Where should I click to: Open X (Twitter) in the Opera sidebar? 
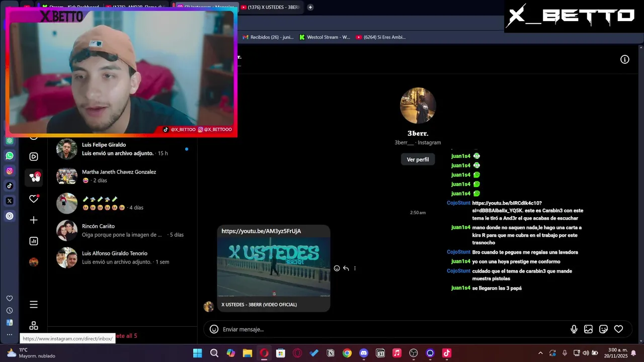(x=10, y=201)
